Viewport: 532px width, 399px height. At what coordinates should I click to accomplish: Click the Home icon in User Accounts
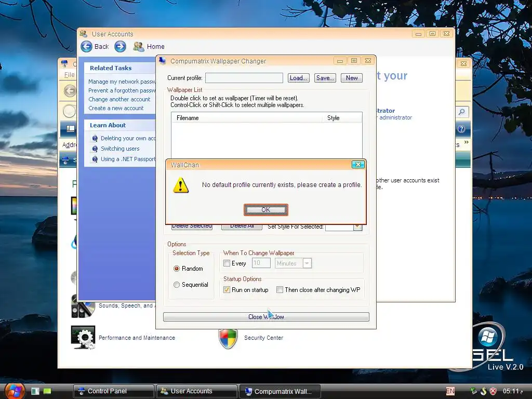point(138,46)
